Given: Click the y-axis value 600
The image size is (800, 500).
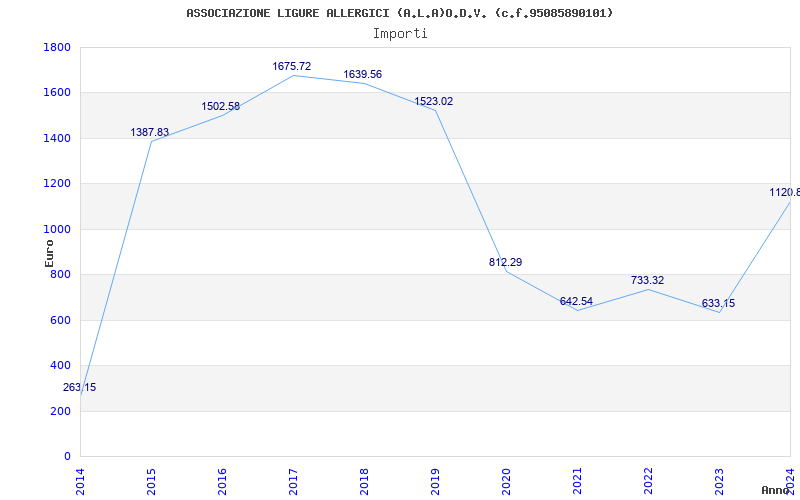Looking at the screenshot, I should point(60,320).
